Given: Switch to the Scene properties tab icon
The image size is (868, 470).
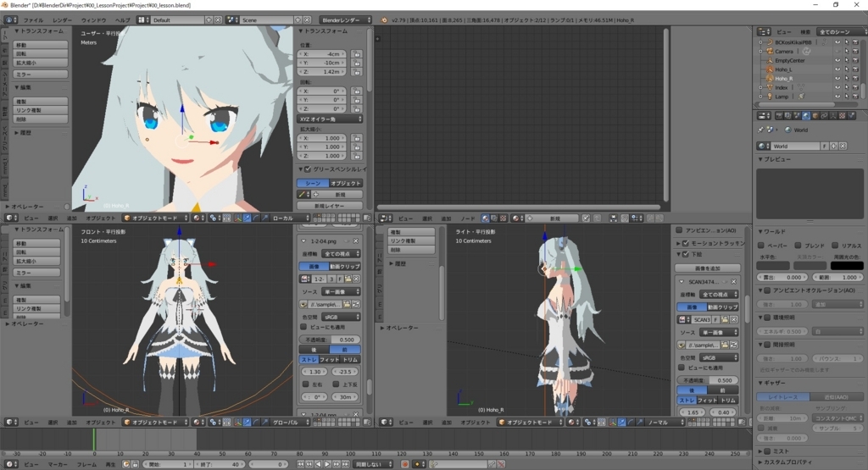Looking at the screenshot, I should (797, 115).
